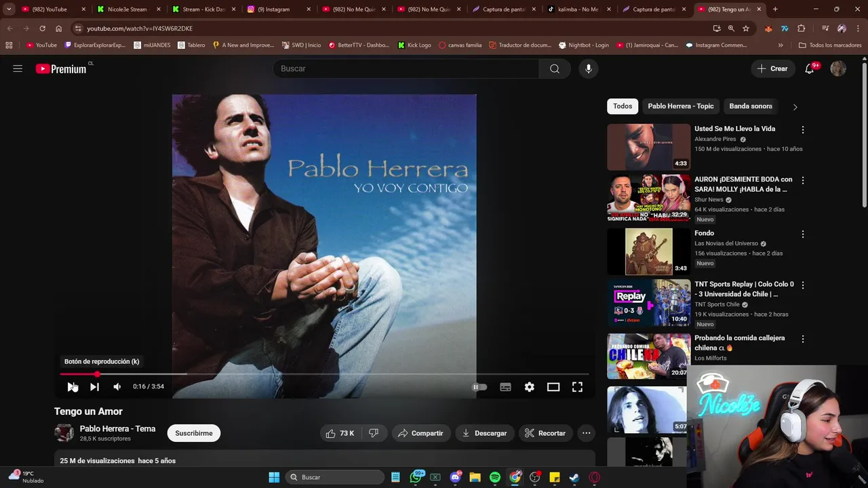Open the Fondo video thumbnail
The image size is (868, 488).
[648, 251]
